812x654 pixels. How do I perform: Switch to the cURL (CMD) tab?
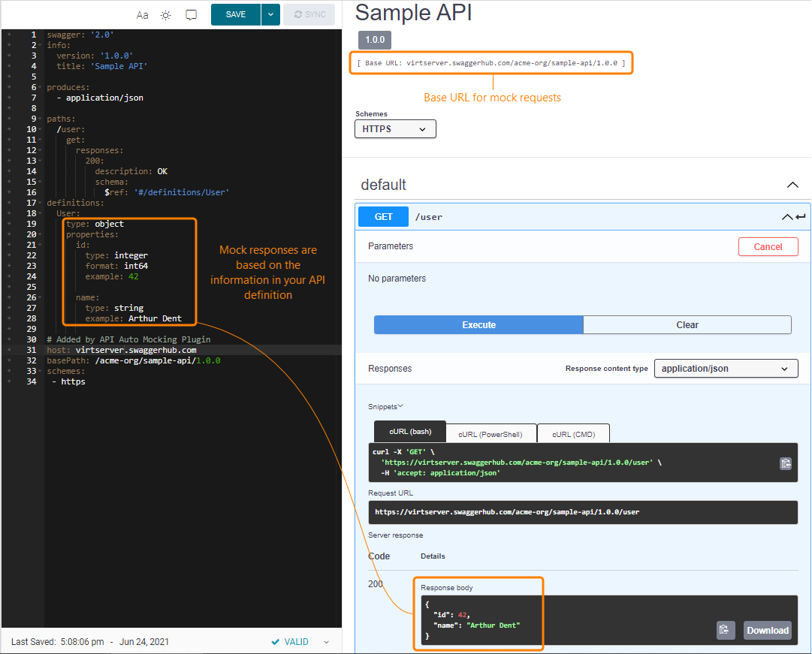point(573,434)
